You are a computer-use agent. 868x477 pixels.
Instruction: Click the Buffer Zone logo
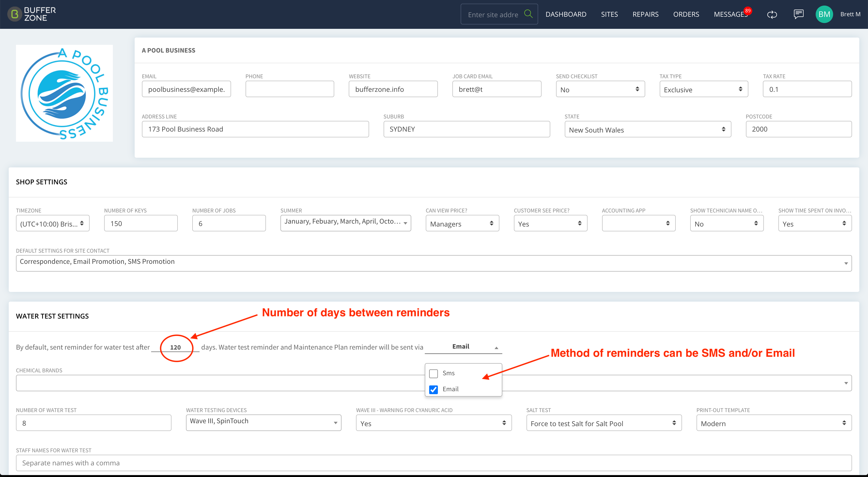coord(32,14)
